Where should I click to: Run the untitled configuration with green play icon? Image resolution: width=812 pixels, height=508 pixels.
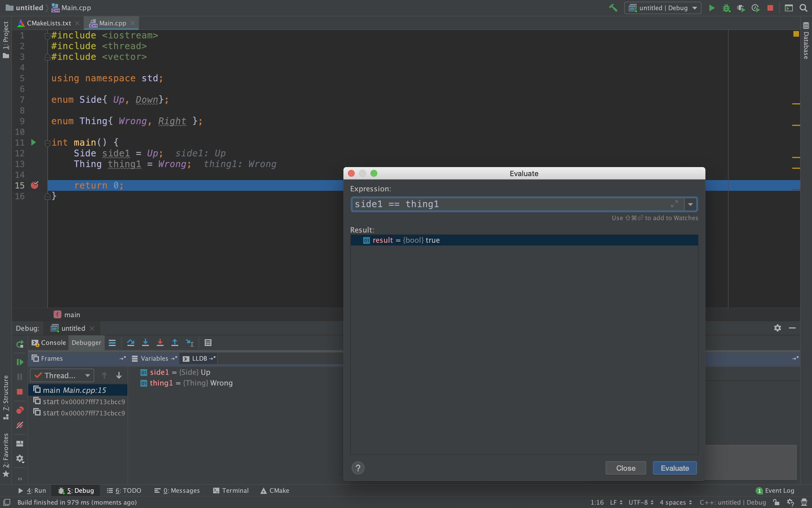click(711, 8)
